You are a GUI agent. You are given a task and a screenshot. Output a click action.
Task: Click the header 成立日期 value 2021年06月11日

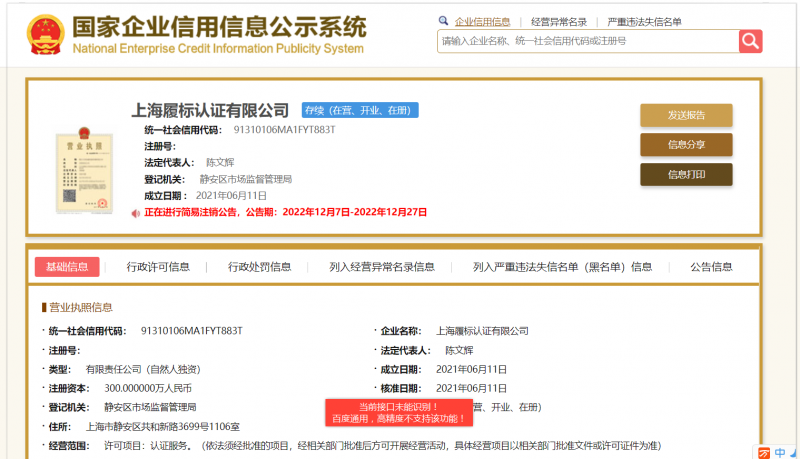231,196
